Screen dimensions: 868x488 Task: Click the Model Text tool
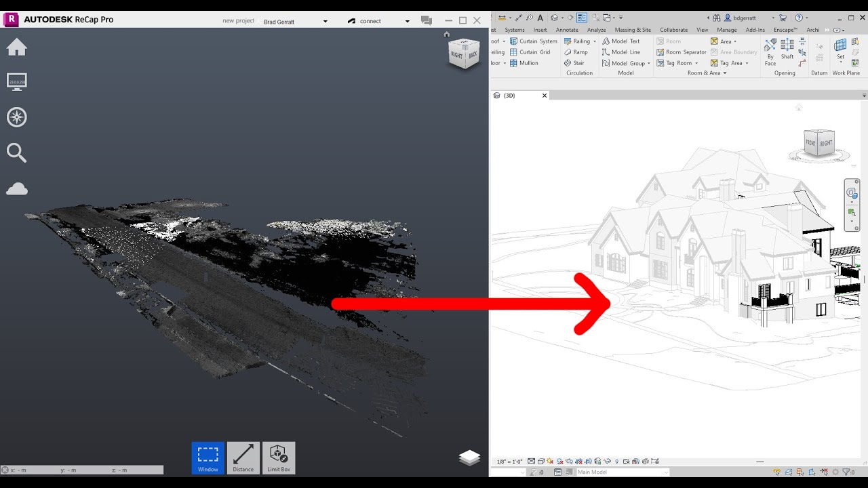click(x=621, y=41)
